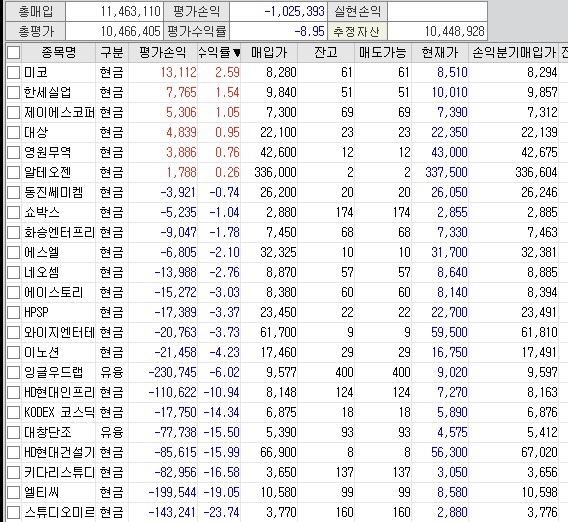Click the 현재가 column header
This screenshot has height=522, width=568.
click(440, 53)
